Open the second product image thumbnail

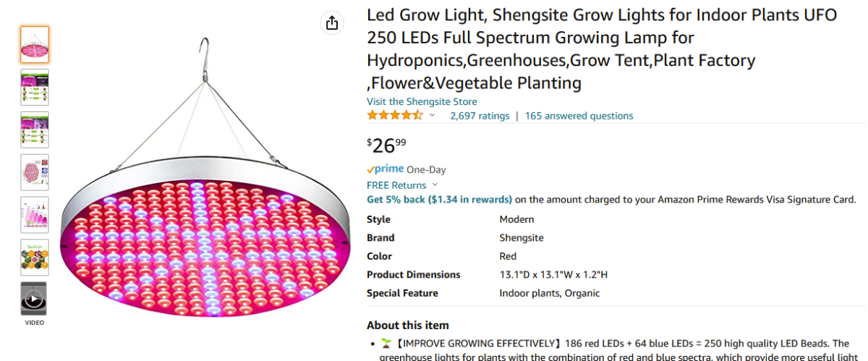34,87
